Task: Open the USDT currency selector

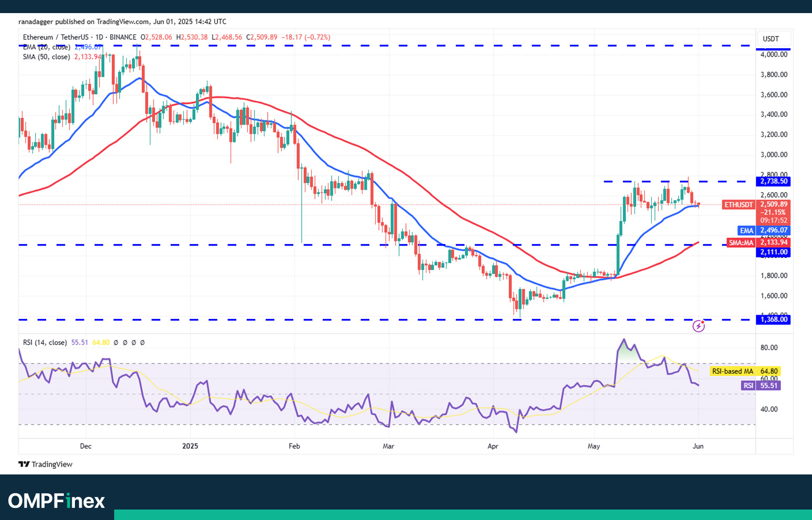Action: pos(771,39)
